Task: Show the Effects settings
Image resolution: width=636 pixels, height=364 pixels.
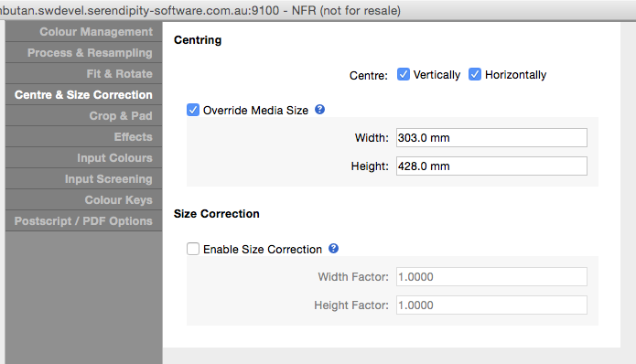Action: point(84,137)
